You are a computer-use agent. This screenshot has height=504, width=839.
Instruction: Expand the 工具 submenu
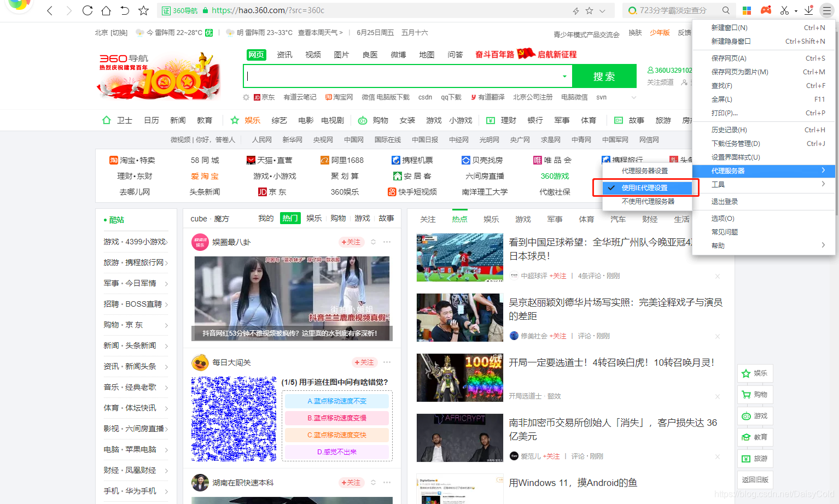(764, 185)
